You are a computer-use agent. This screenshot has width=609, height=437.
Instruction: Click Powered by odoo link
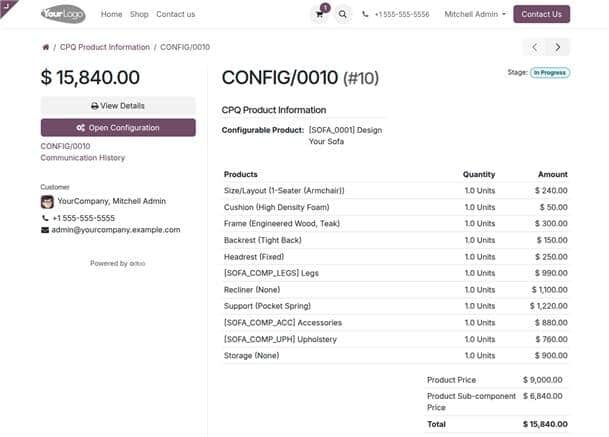click(118, 263)
